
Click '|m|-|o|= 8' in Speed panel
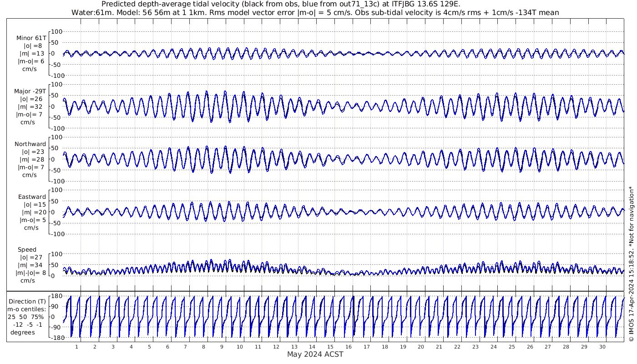(x=30, y=273)
